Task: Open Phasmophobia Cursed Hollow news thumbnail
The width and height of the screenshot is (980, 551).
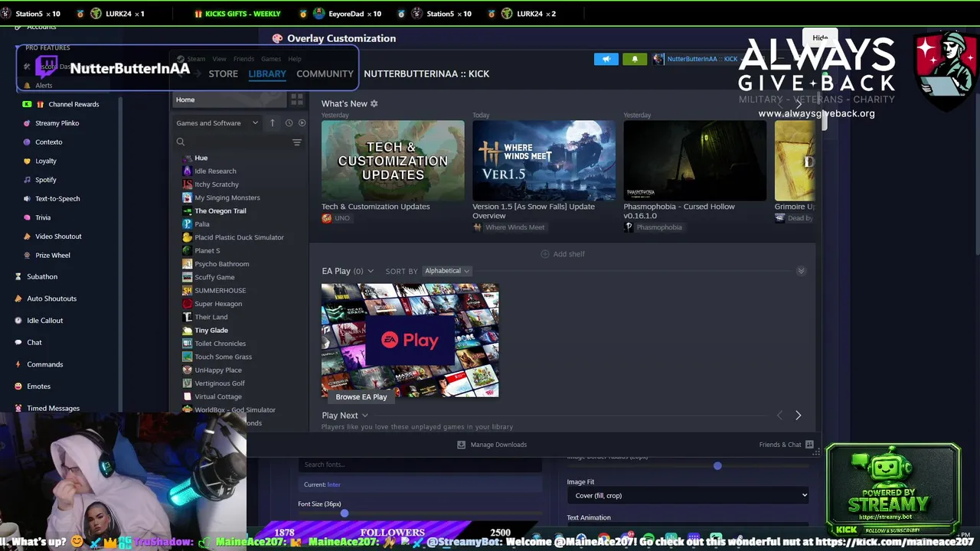Action: 694,161
